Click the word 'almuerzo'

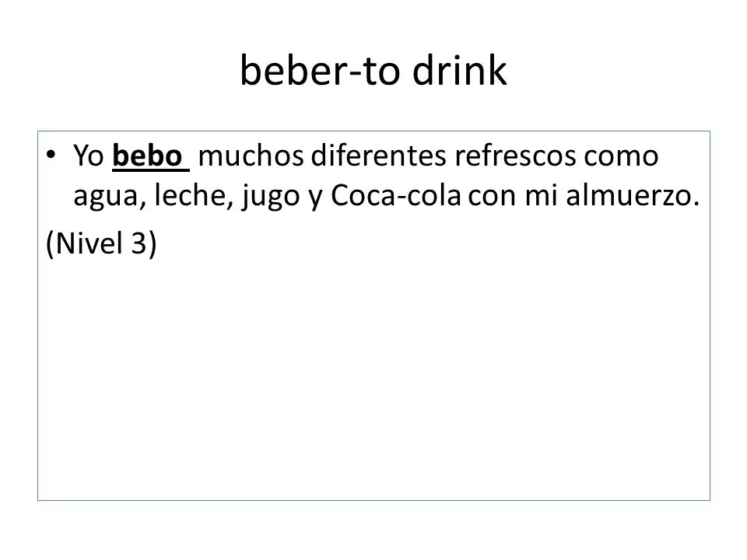click(x=629, y=195)
